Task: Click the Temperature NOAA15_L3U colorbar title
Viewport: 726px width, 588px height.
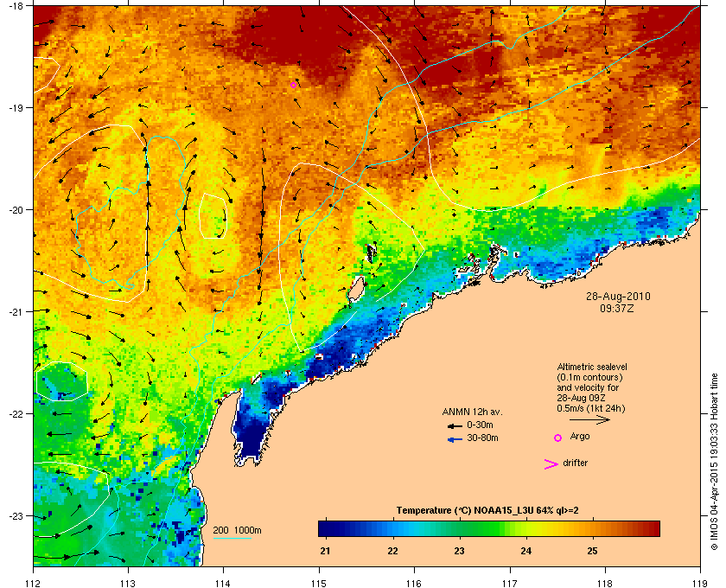Action: click(x=487, y=511)
